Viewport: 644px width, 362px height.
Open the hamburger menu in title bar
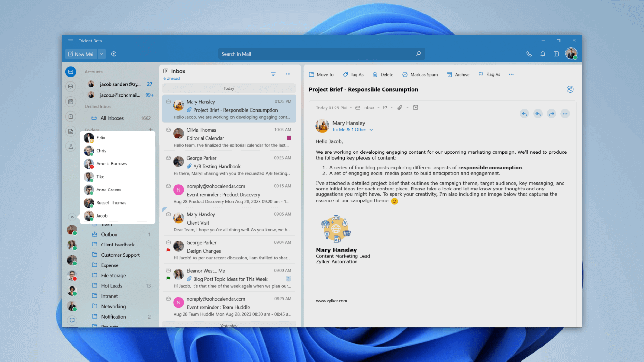(x=71, y=41)
